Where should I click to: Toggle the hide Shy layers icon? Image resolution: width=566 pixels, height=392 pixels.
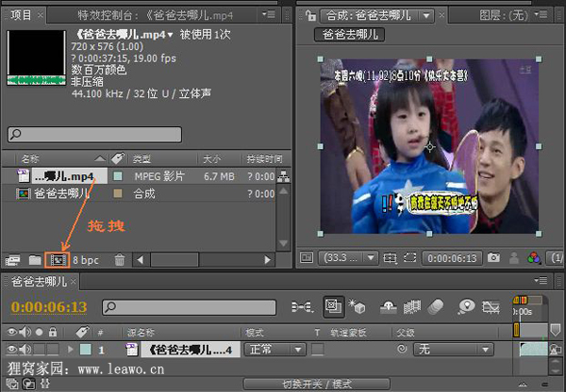coord(389,307)
